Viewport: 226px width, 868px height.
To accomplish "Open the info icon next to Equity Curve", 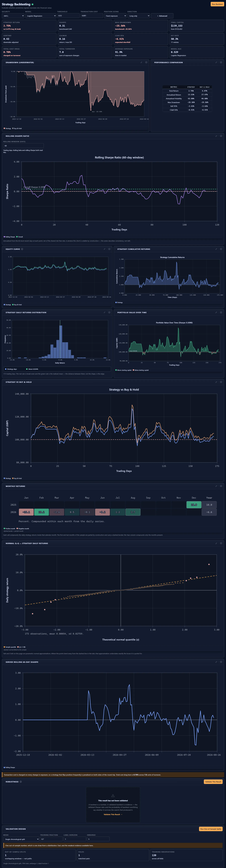I will click(x=22, y=249).
